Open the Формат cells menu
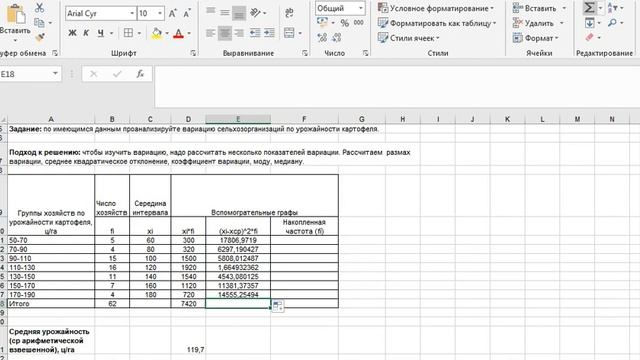This screenshot has width=640, height=360. [x=535, y=38]
